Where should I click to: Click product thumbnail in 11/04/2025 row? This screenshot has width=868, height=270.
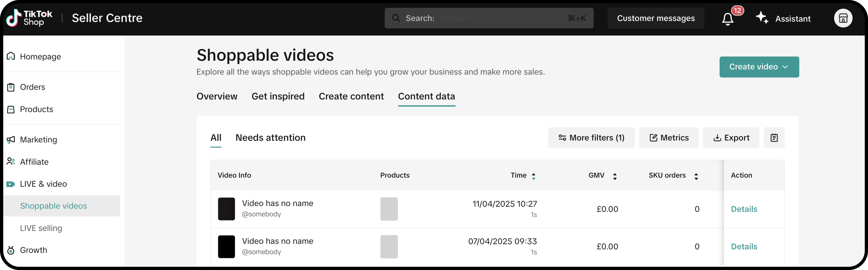coord(389,209)
